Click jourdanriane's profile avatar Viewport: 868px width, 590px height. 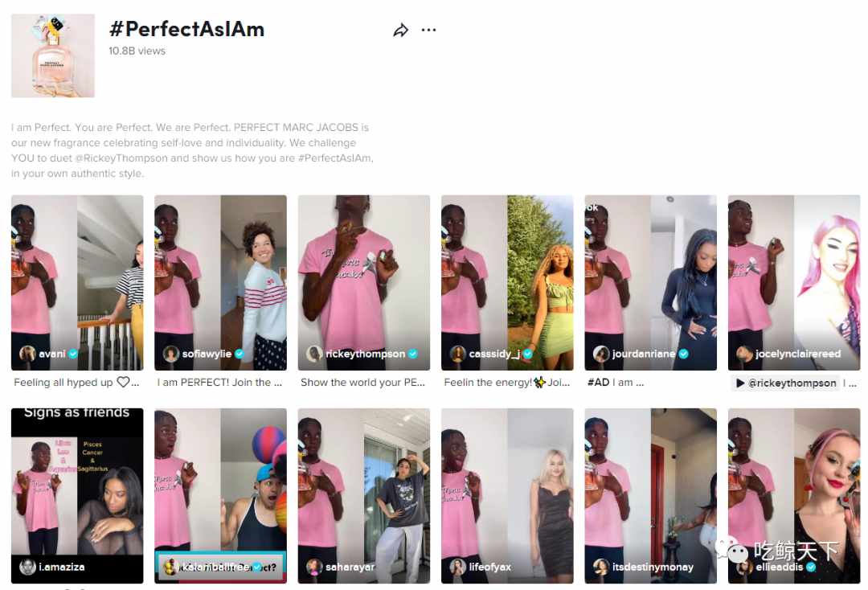pos(600,354)
